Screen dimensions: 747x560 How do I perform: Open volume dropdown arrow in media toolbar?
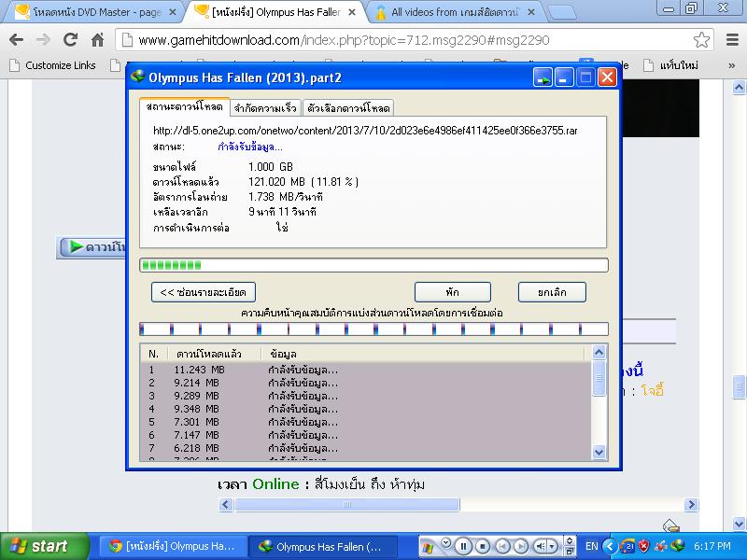point(553,547)
